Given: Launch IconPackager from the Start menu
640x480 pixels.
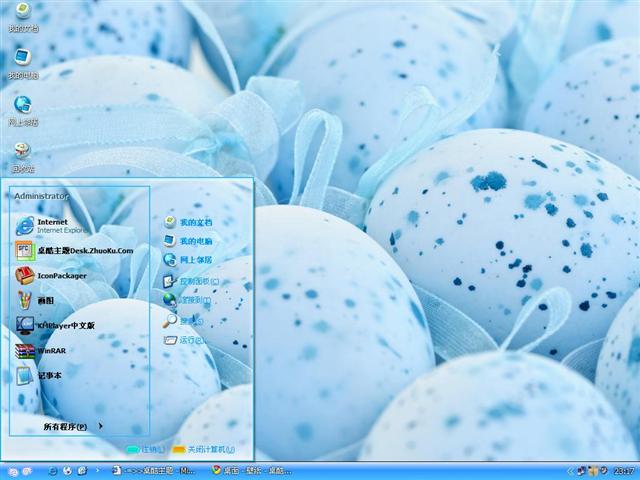Looking at the screenshot, I should pyautogui.click(x=51, y=276).
